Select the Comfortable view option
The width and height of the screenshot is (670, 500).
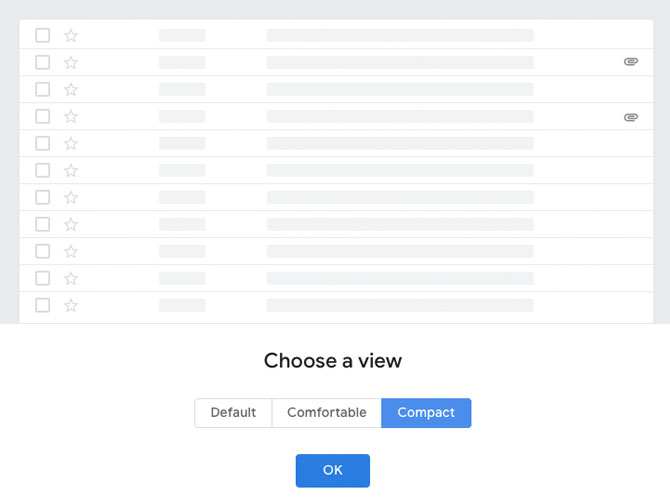click(x=326, y=413)
